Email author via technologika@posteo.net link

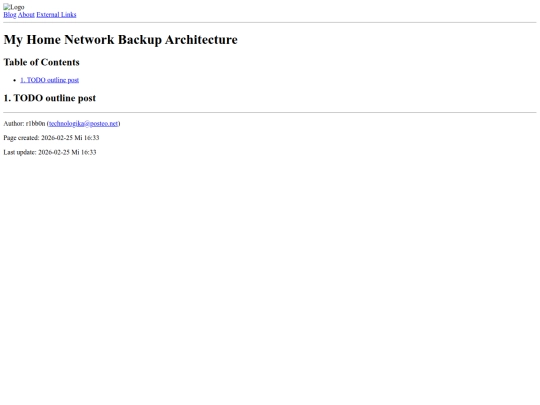(x=83, y=123)
